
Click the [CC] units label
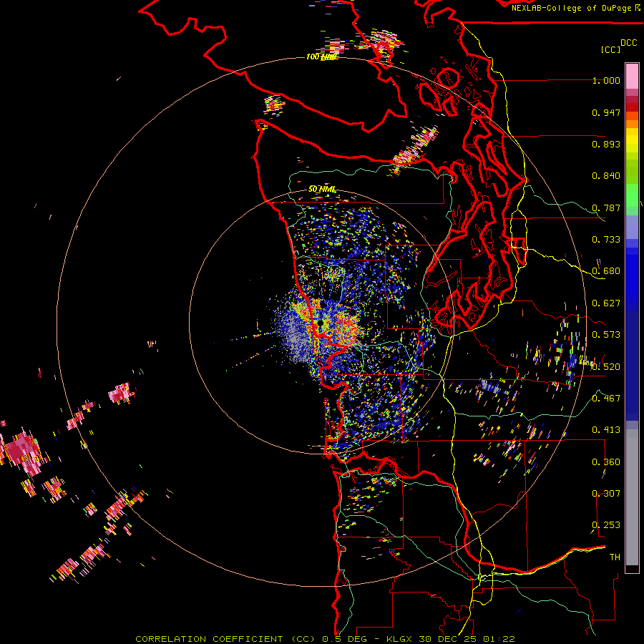[610, 49]
